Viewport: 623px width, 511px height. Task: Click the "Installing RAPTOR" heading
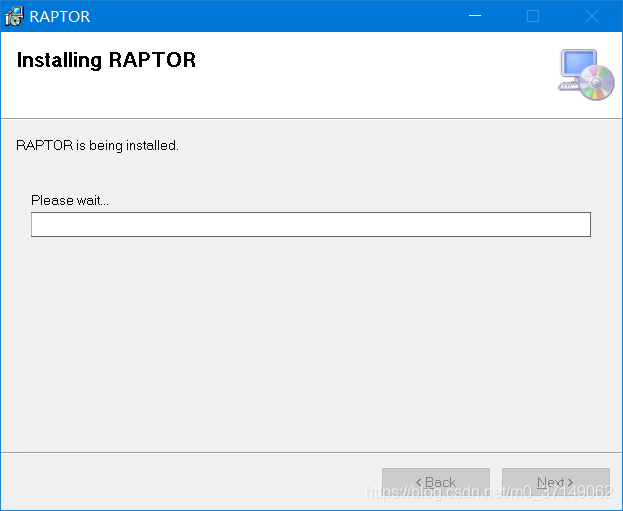106,60
